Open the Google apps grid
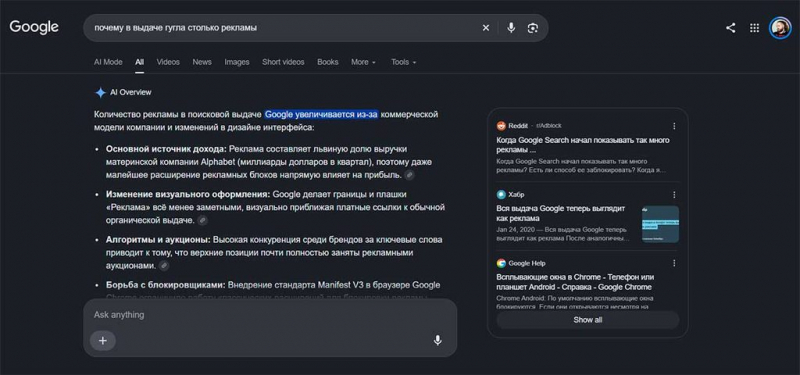800x375 pixels. pos(754,28)
